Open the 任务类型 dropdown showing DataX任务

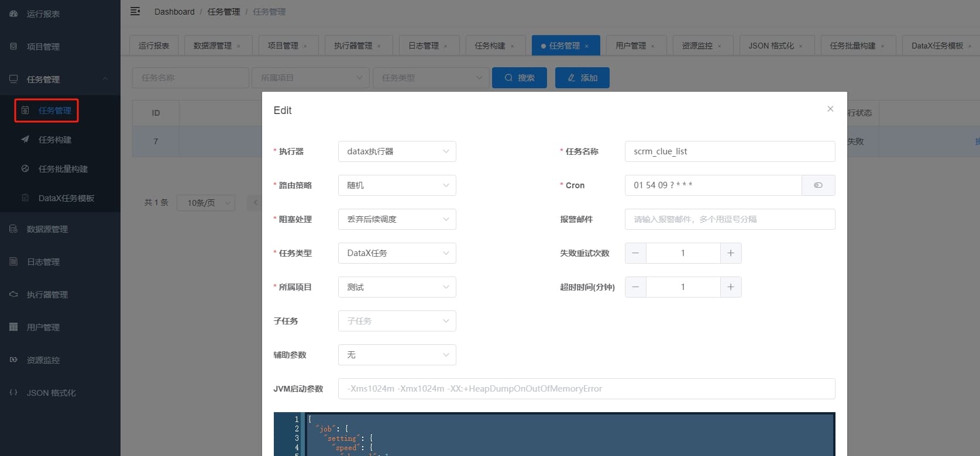click(397, 253)
